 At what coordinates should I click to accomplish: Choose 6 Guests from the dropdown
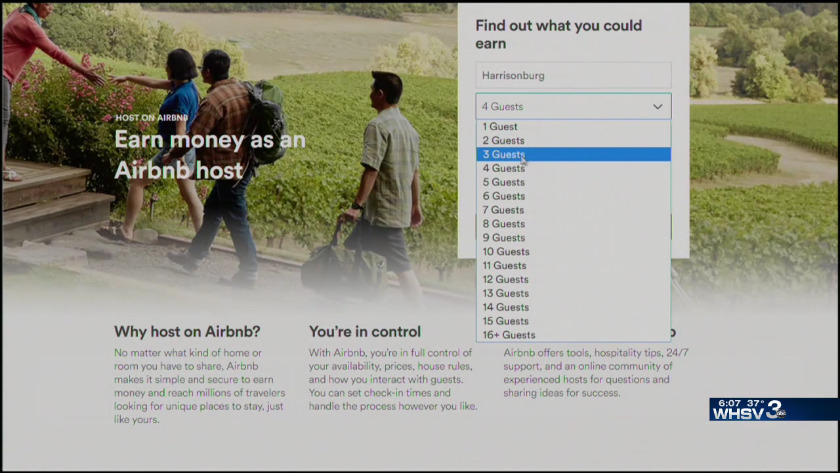(503, 197)
